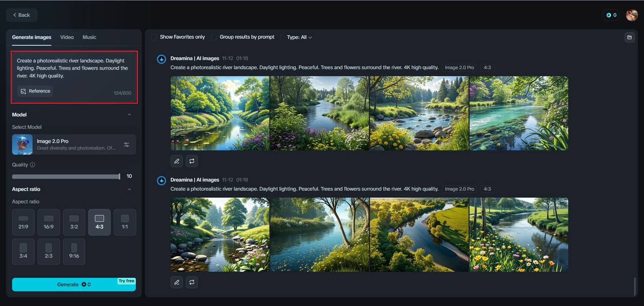Click Image 2.0 Pro tag in second result
644x306 pixels.
pyautogui.click(x=459, y=189)
